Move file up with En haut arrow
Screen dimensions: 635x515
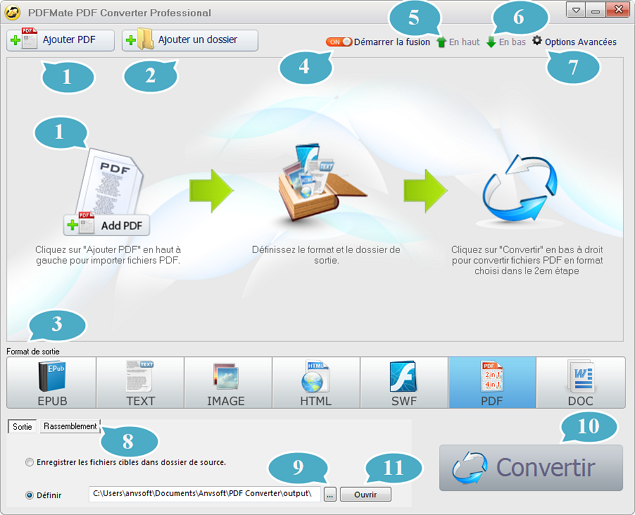point(458,42)
